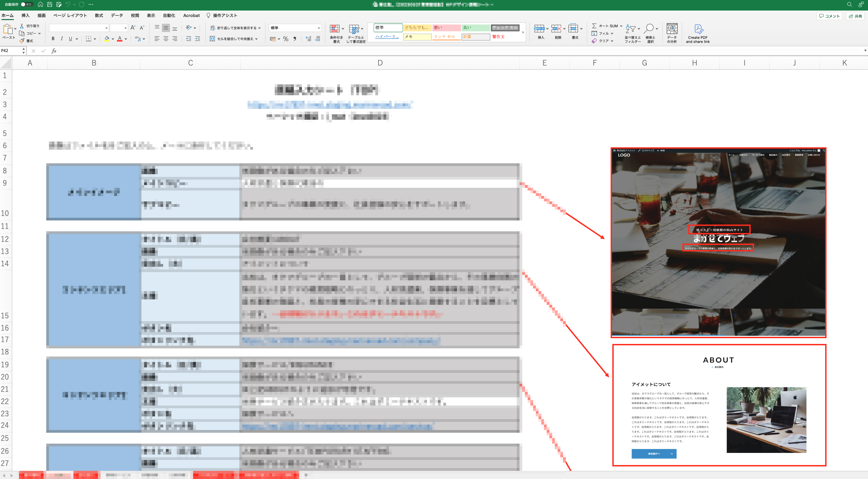Open the number format dropdown
The width and height of the screenshot is (868, 479).
(x=319, y=28)
